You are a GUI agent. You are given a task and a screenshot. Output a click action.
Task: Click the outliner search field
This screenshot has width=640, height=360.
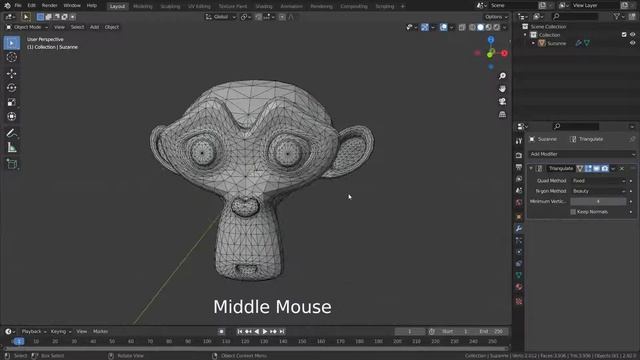pyautogui.click(x=576, y=16)
